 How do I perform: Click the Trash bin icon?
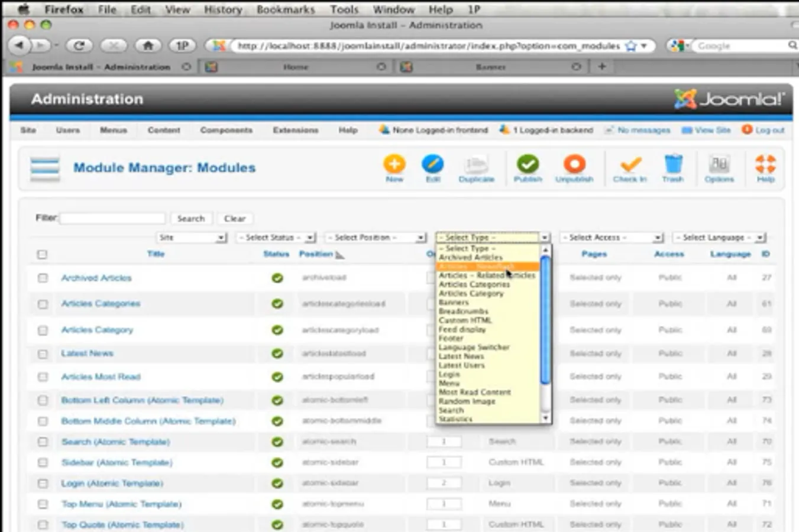tap(673, 164)
